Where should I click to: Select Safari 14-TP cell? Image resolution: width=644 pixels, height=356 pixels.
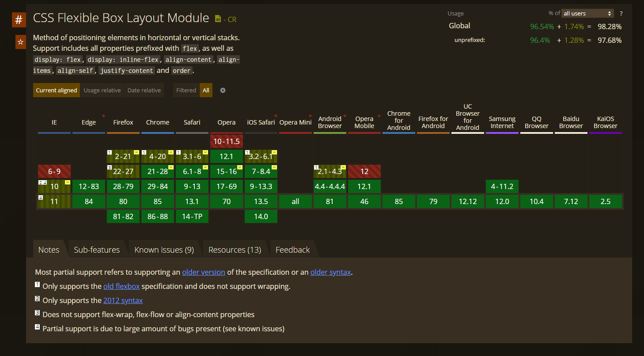tap(192, 216)
